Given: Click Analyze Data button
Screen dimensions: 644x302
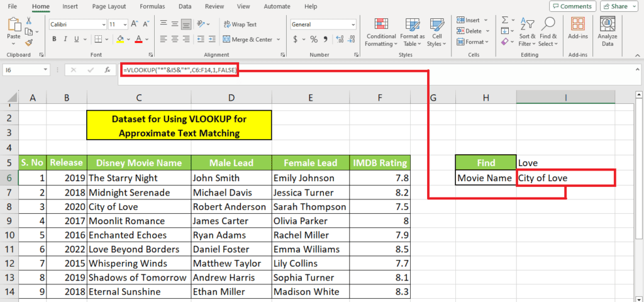Looking at the screenshot, I should coord(607,32).
